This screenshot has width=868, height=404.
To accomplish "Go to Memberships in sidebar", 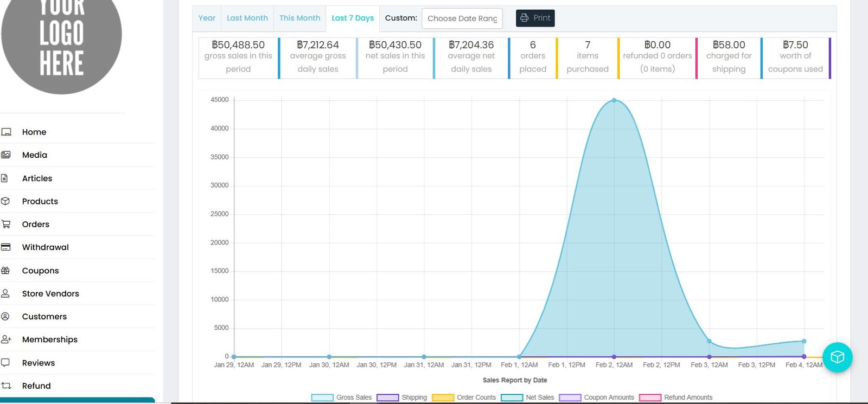I will (50, 339).
